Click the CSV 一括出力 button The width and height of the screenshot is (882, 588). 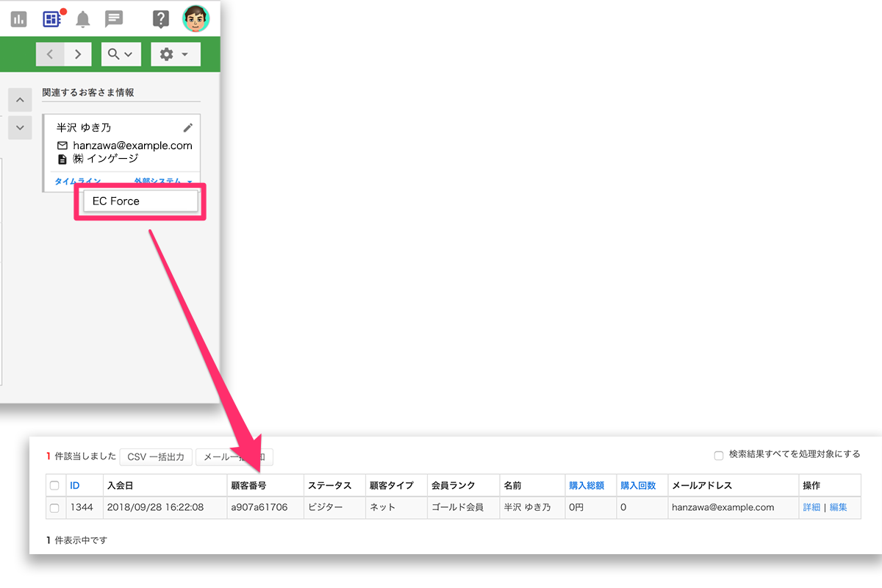(156, 456)
